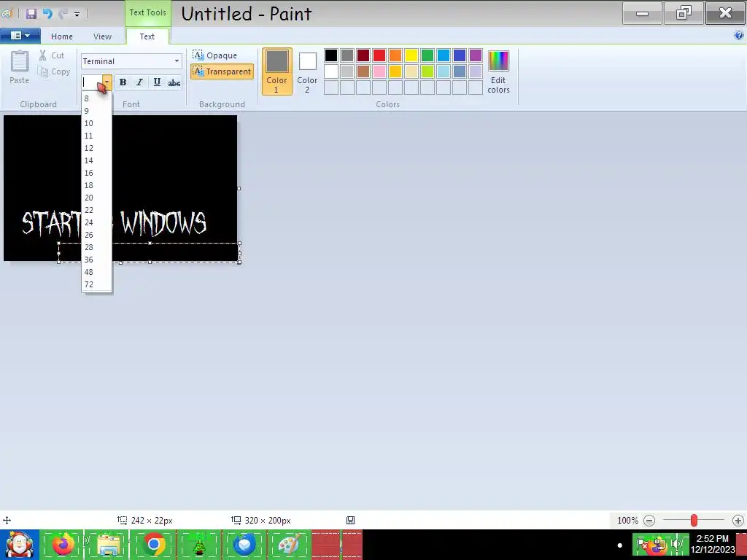
Task: Click the Redo arrow icon
Action: 63,13
